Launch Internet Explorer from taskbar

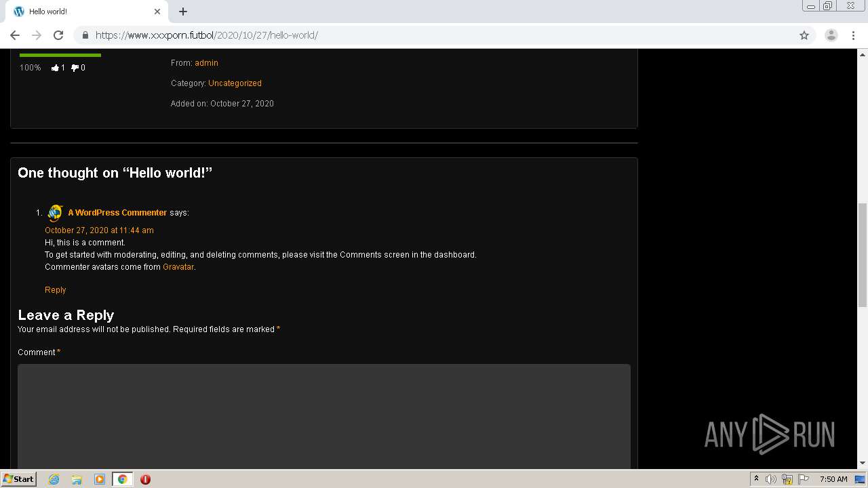54,479
